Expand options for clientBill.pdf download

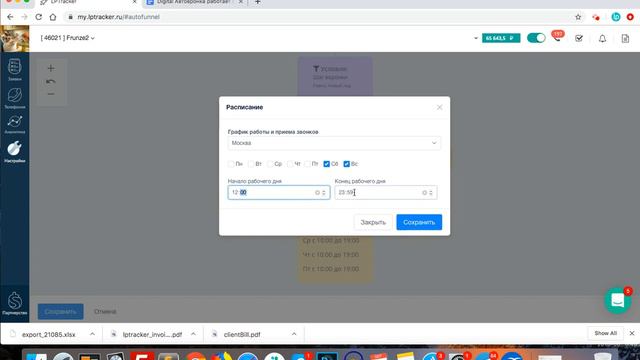pyautogui.click(x=294, y=334)
